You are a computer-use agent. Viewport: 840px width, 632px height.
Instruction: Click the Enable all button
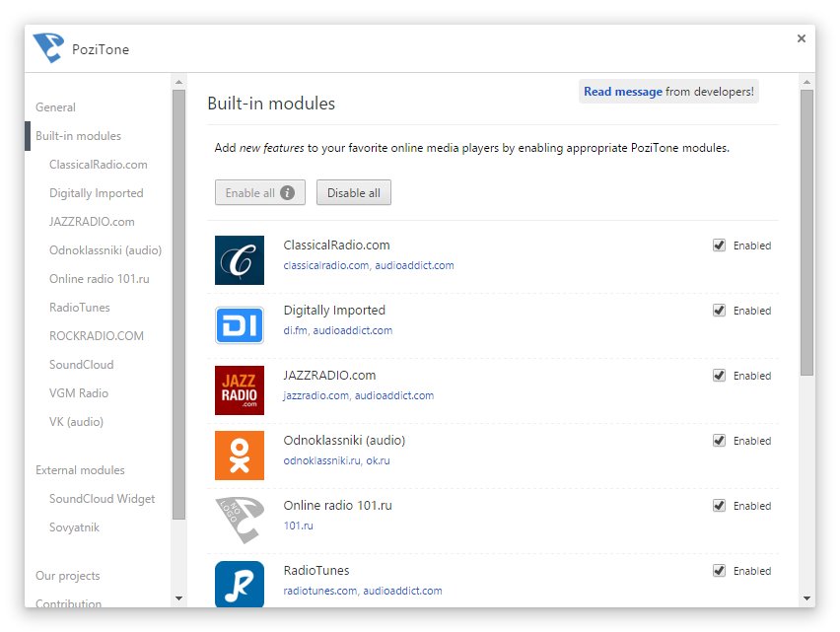click(x=260, y=192)
